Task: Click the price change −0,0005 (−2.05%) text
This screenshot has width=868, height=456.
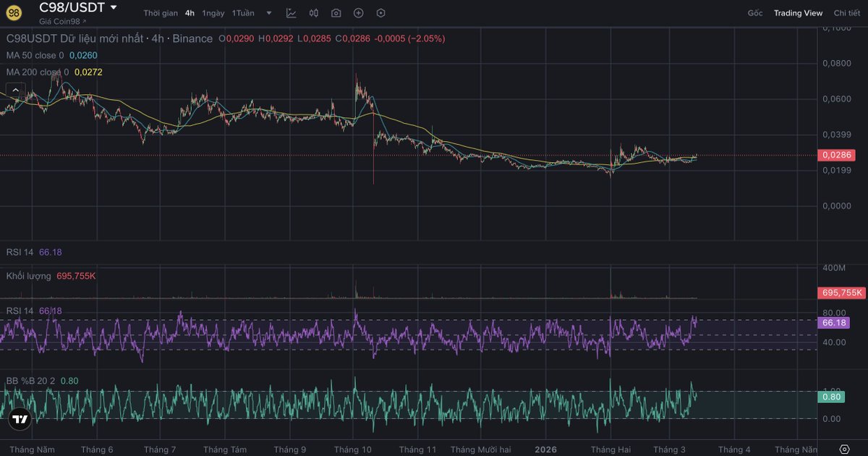Action: (x=409, y=38)
